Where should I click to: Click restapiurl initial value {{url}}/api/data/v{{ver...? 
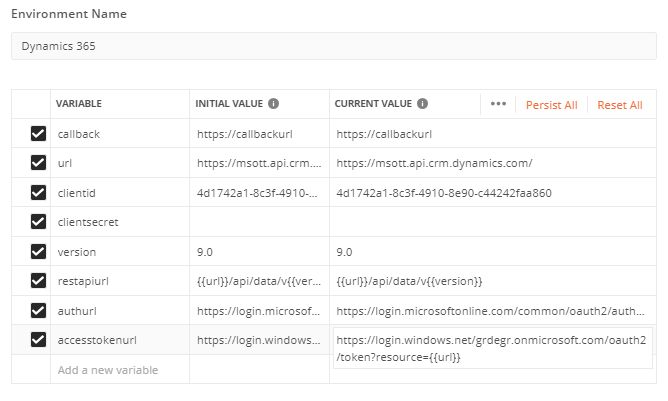click(259, 281)
